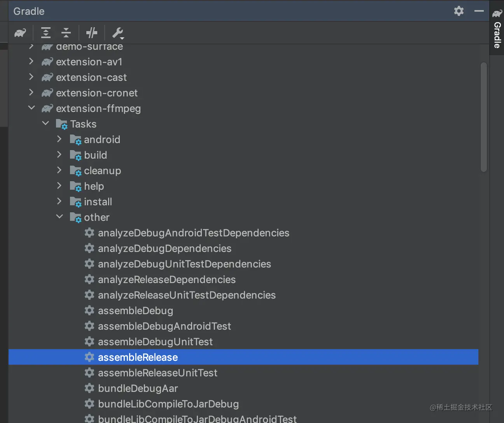
Task: Expand the build task group
Action: [59, 154]
